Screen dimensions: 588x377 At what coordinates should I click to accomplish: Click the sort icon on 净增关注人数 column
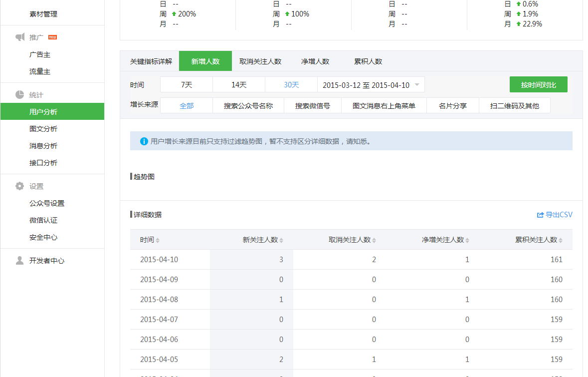coord(468,240)
